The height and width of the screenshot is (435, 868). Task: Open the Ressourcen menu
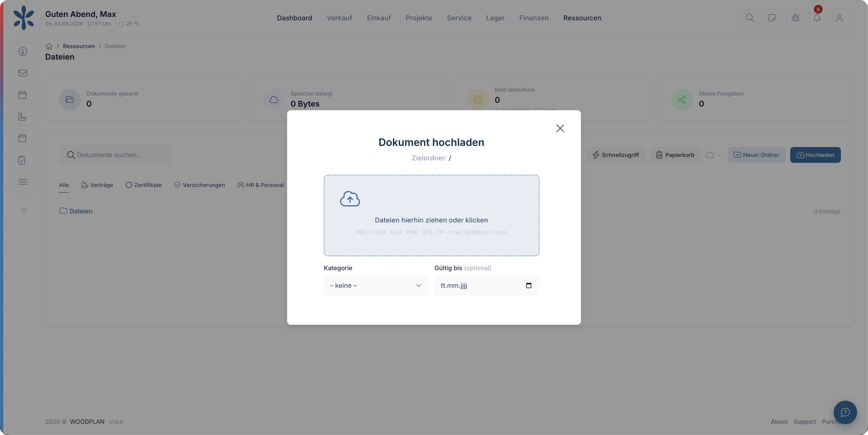tap(582, 18)
